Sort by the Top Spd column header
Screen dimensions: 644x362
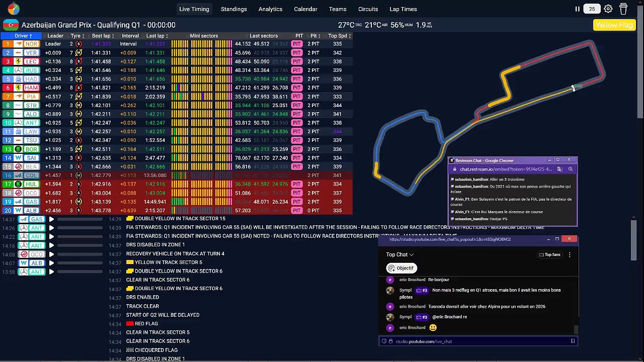point(340,36)
